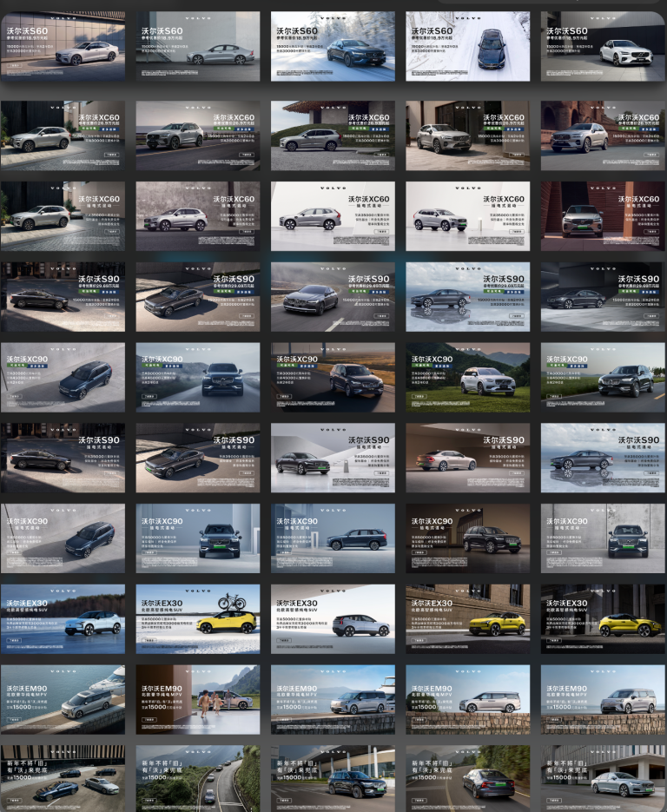Click New Year poster showing three cars from above
This screenshot has width=667, height=812.
coord(63,778)
